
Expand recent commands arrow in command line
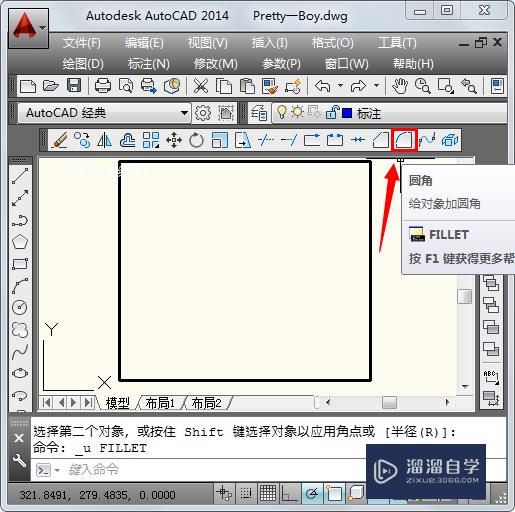(57, 470)
